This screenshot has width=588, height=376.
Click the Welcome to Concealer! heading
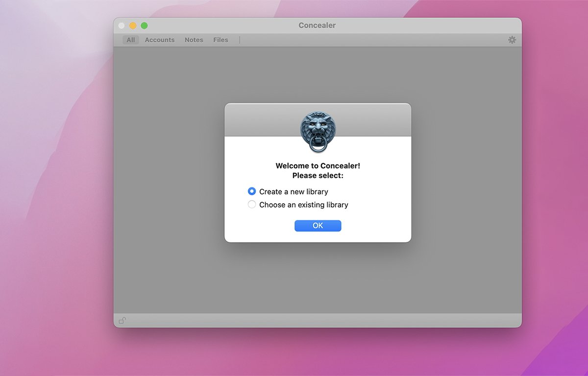[318, 166]
